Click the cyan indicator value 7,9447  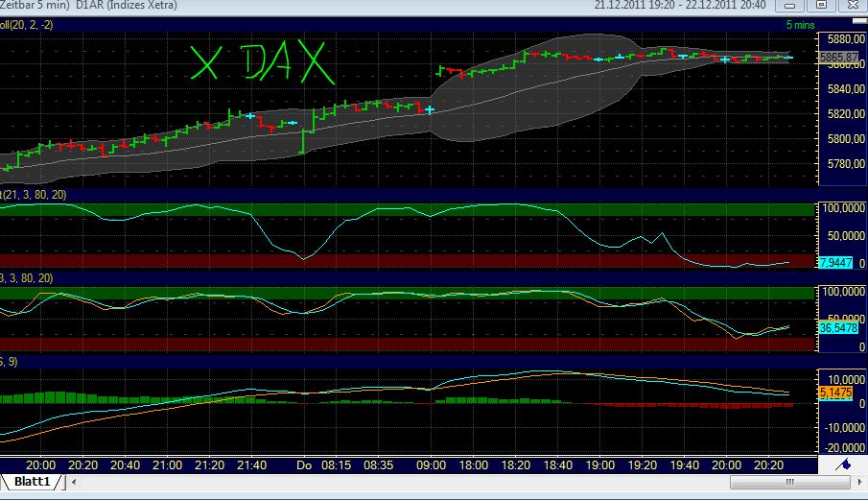pos(836,262)
